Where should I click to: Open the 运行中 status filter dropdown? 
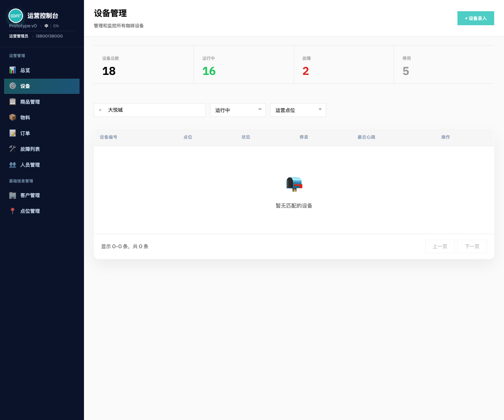coord(238,110)
